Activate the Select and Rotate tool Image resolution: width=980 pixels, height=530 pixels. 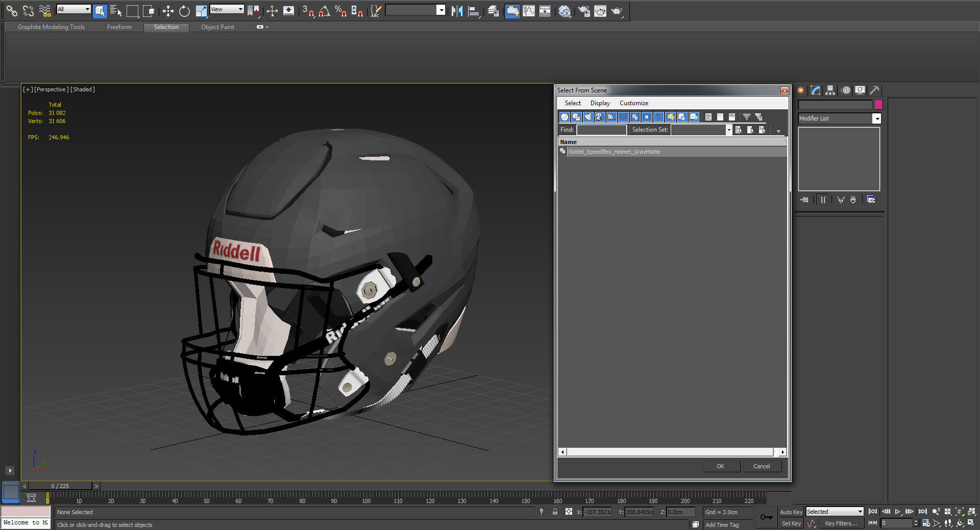click(184, 11)
